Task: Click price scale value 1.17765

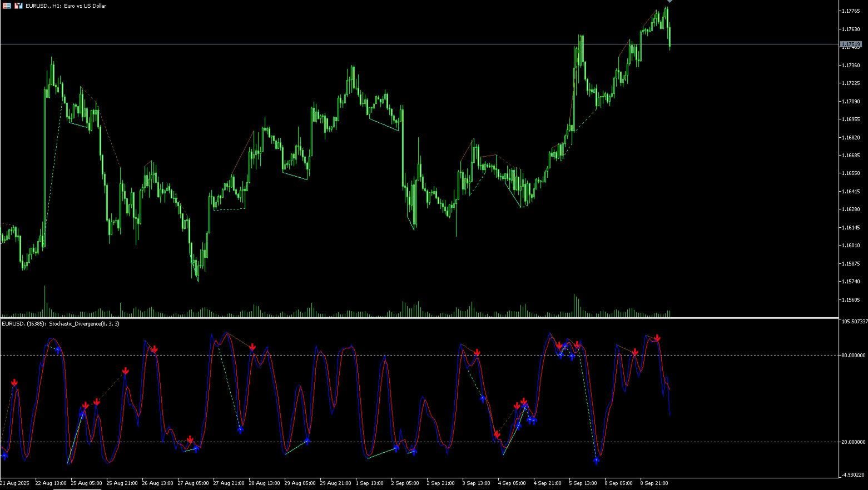Action: point(852,11)
